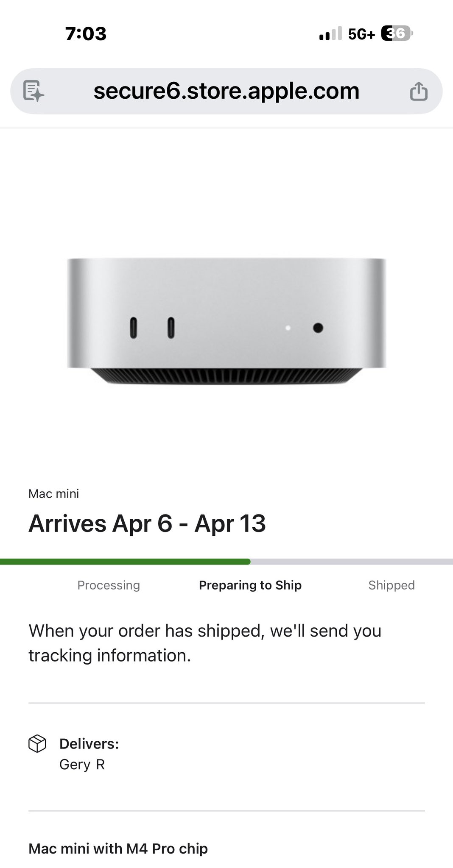
Task: Tap the small "Mac mini" product label
Action: coord(54,494)
